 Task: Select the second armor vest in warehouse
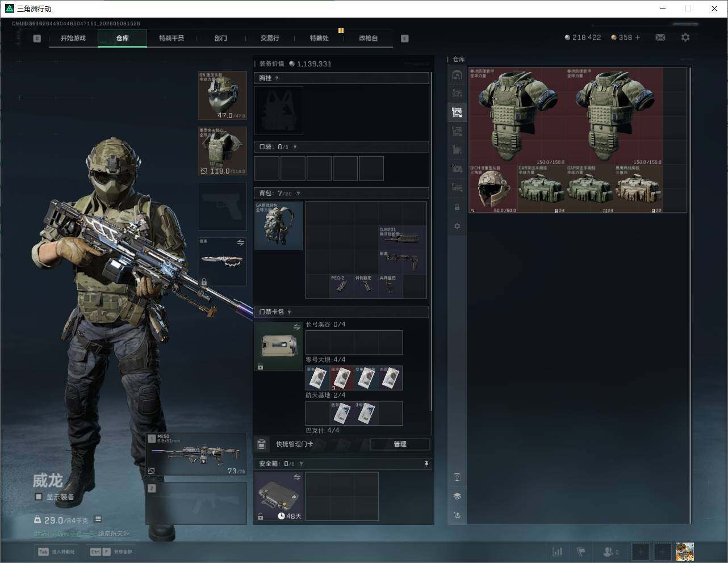[614, 116]
